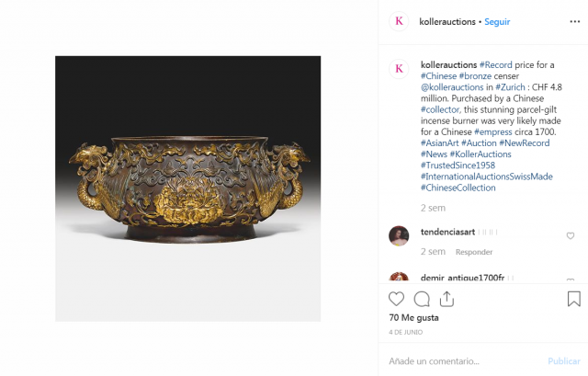Viewport: 588px width, 376px height.
Task: Open the #ChineseCollection hashtag
Action: pos(458,188)
